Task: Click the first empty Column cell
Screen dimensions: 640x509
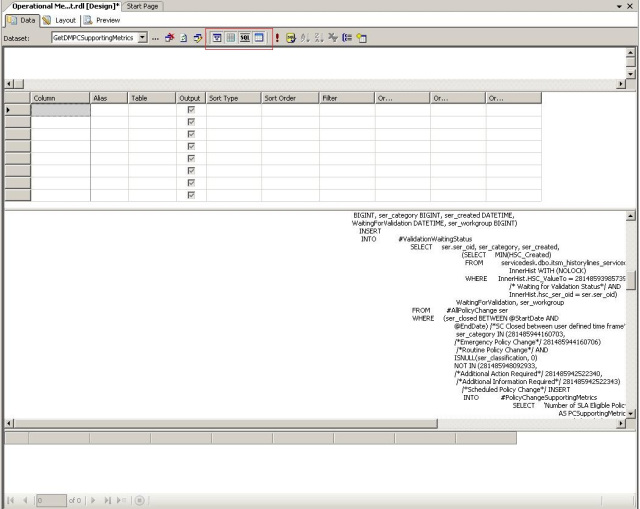Action: pyautogui.click(x=60, y=110)
